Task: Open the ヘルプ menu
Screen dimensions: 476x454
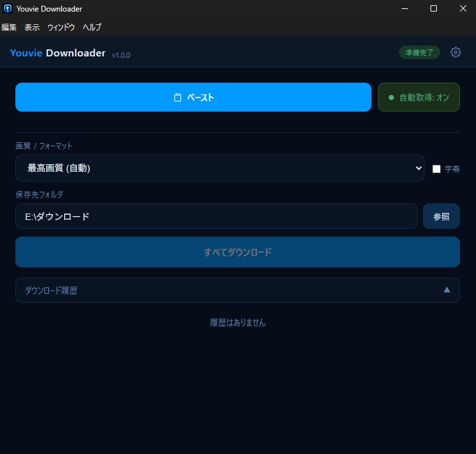Action: coord(92,28)
